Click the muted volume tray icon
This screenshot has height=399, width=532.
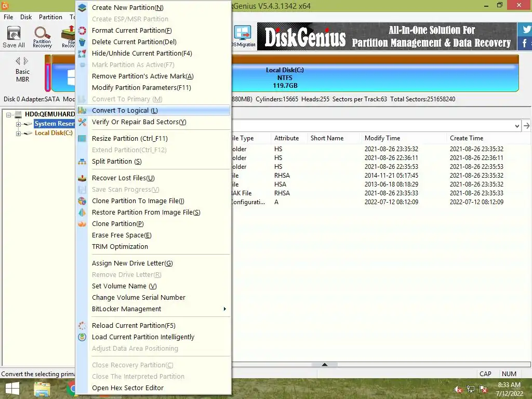coord(458,389)
